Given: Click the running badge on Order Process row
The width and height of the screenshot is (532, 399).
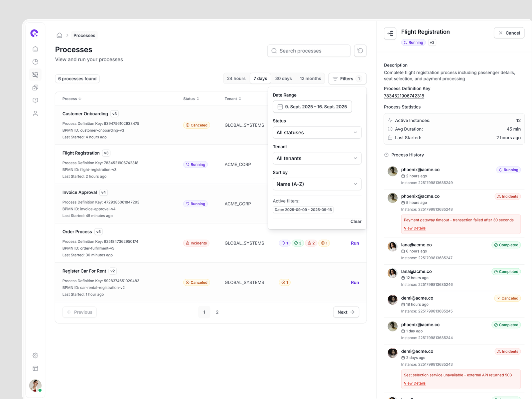Looking at the screenshot, I should [284, 243].
